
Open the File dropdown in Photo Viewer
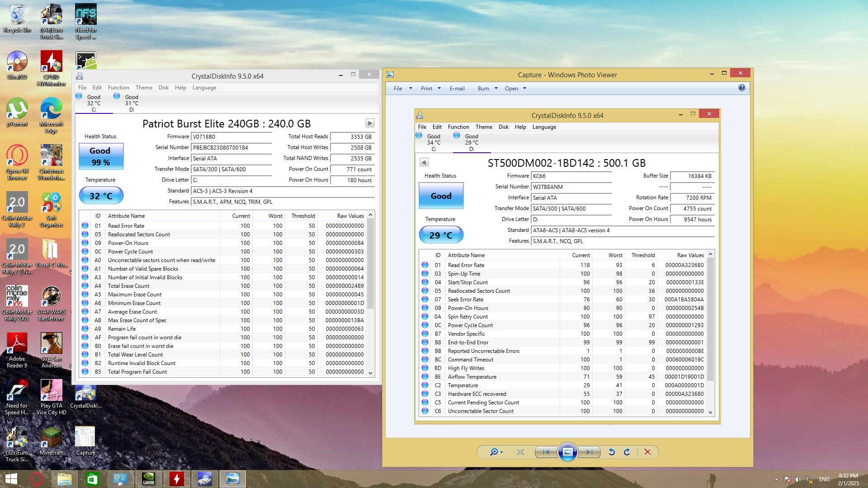403,89
